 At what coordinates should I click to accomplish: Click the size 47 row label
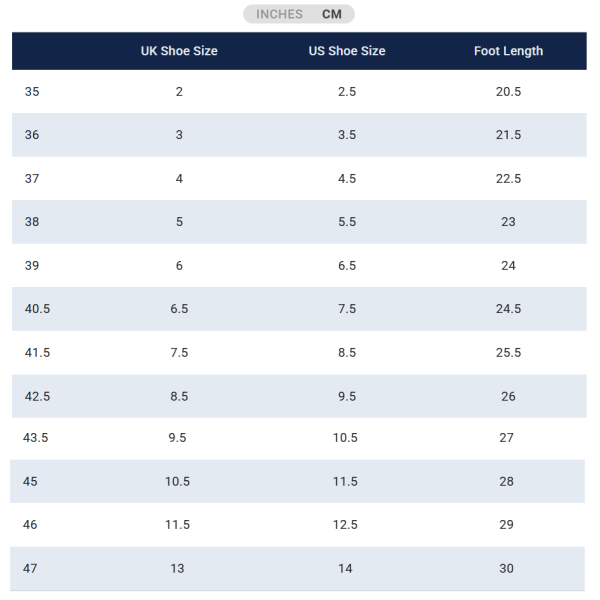tap(31, 569)
